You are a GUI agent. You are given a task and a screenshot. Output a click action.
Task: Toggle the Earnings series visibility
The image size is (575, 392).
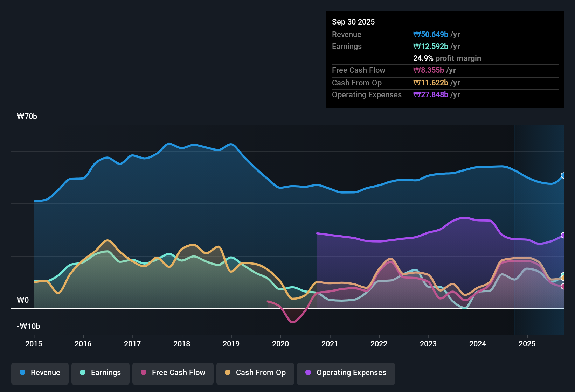(x=101, y=373)
